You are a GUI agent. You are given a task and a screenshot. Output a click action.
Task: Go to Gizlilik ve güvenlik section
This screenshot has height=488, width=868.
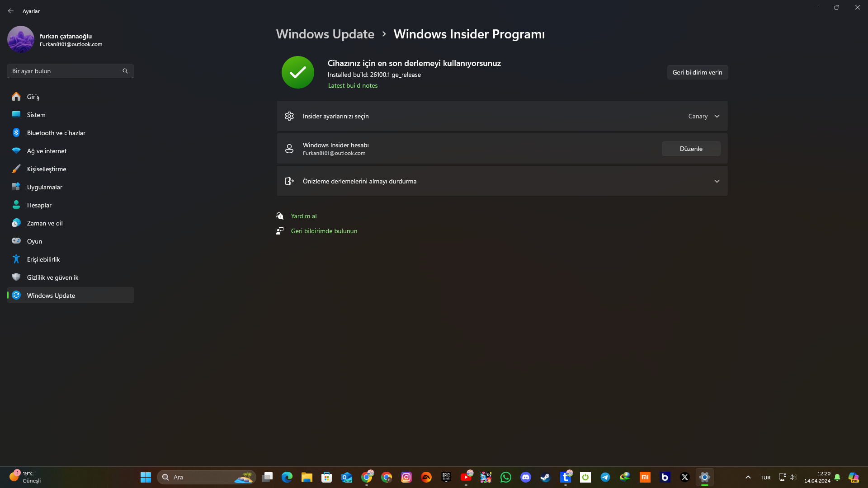coord(52,277)
